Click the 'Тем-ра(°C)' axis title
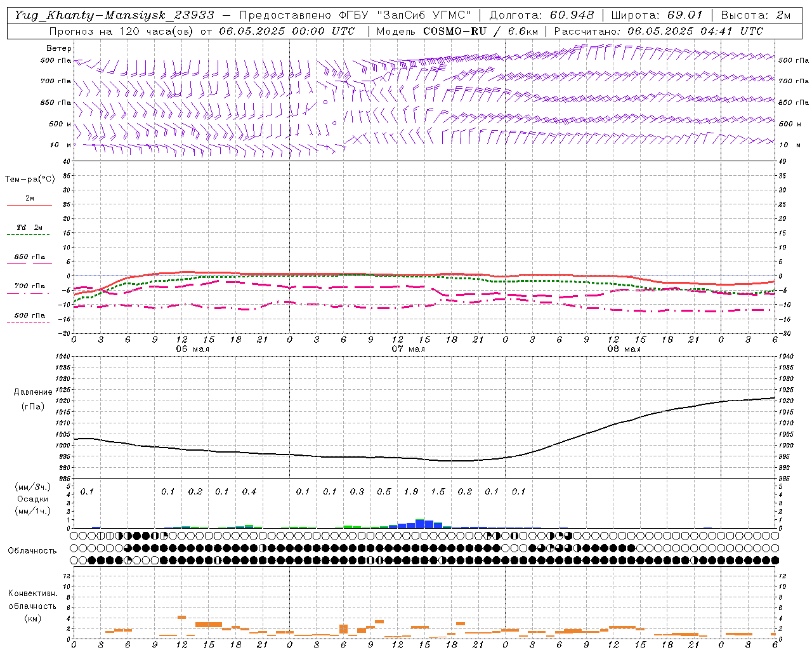 tap(30, 180)
